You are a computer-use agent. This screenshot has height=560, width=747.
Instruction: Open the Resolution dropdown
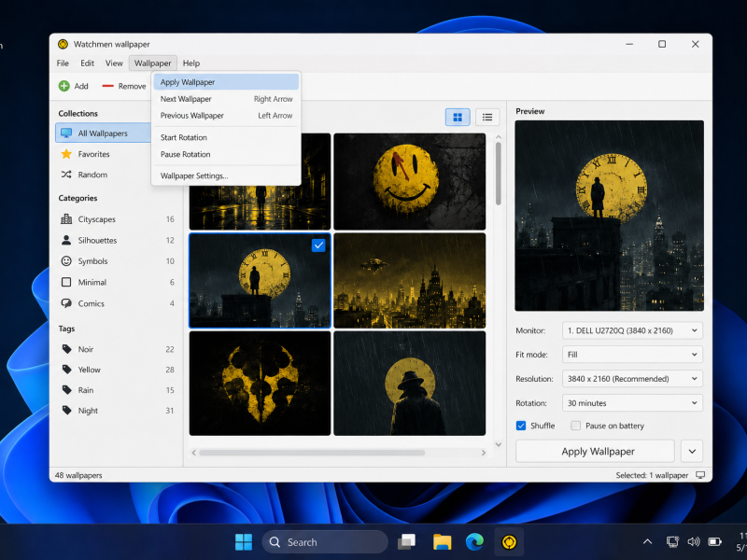[633, 379]
